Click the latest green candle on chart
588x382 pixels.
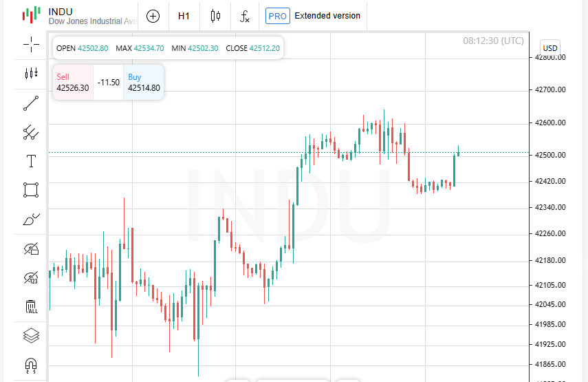point(458,152)
